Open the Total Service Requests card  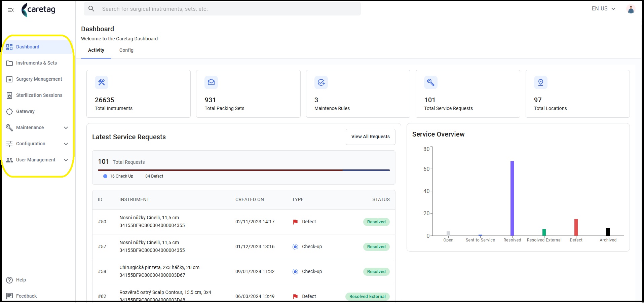pos(468,94)
